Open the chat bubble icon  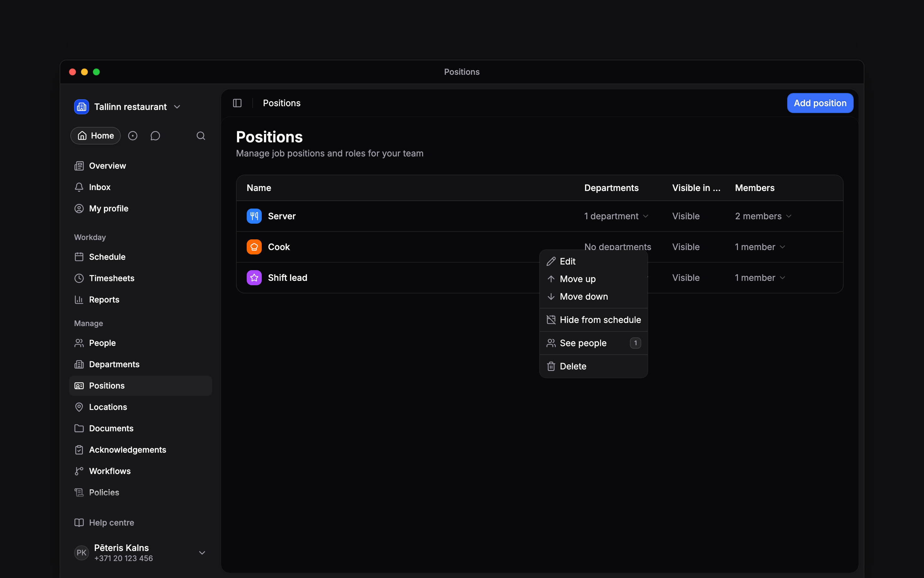[x=155, y=136]
